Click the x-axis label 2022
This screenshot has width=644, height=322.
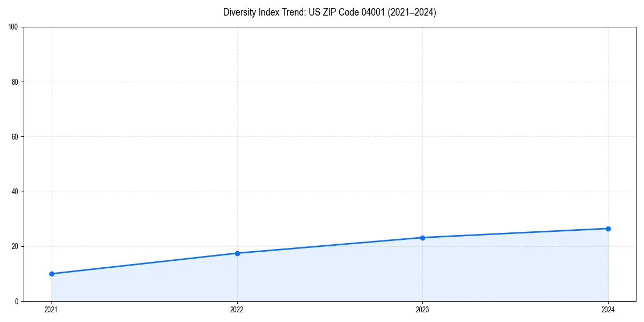(237, 310)
